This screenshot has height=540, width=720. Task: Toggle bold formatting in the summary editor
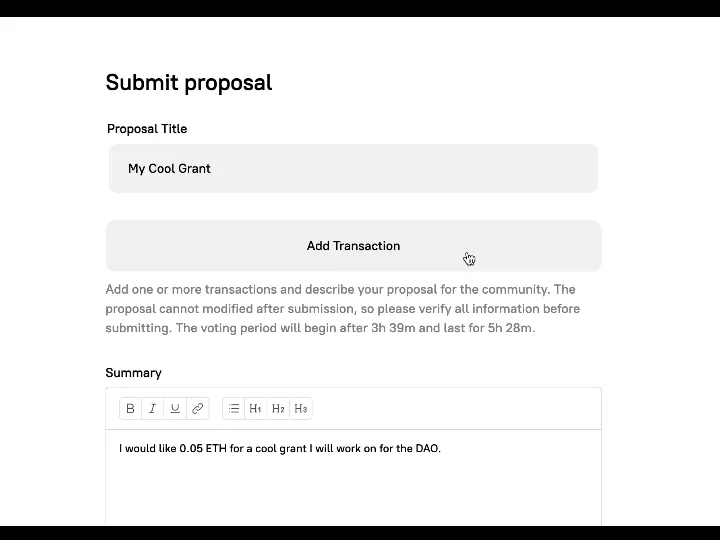(x=130, y=408)
